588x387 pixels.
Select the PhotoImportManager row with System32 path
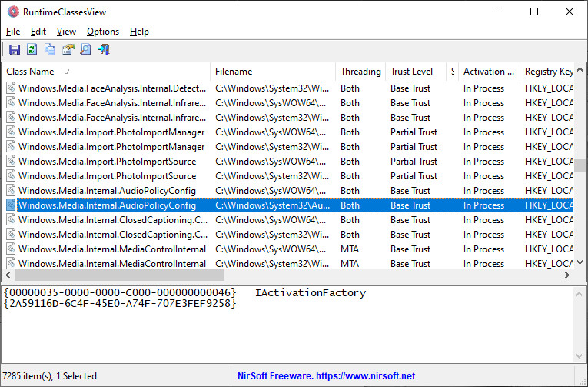tap(288, 147)
